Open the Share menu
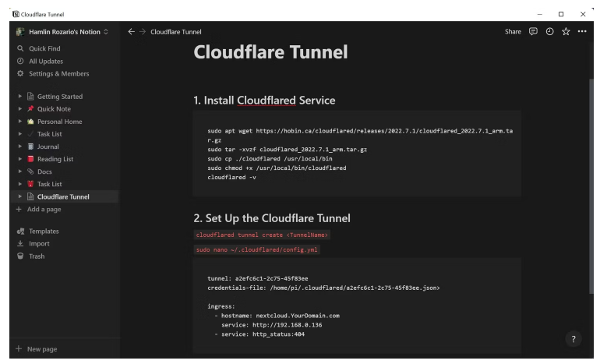Image resolution: width=600 pixels, height=364 pixels. tap(513, 31)
